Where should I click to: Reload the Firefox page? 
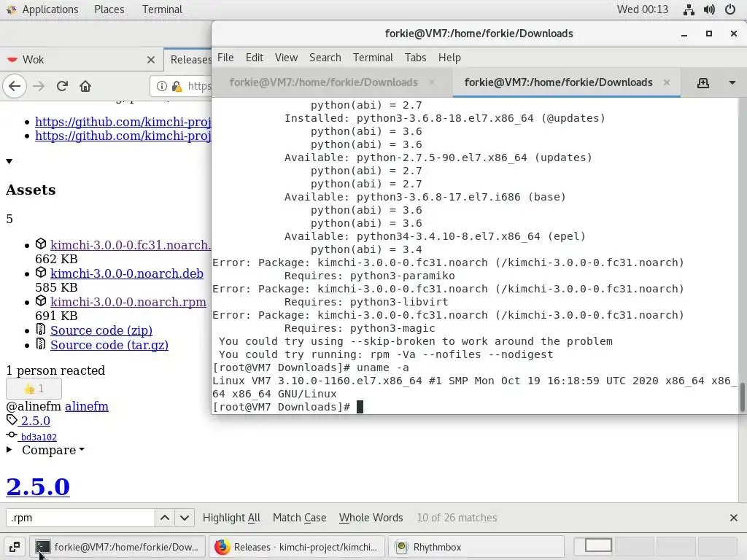pyautogui.click(x=63, y=86)
